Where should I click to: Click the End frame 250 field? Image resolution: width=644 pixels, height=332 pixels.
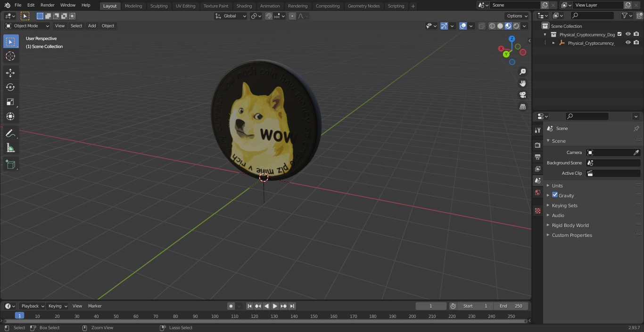511,306
